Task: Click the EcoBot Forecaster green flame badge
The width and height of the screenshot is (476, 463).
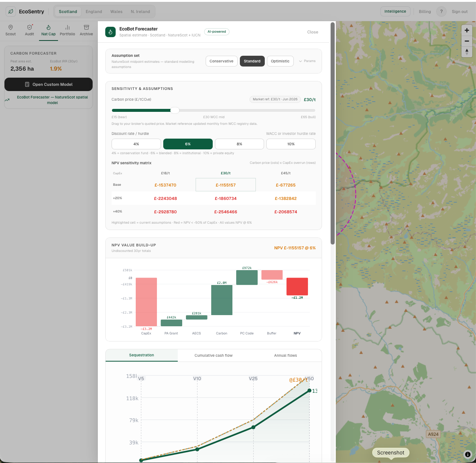Action: pos(110,32)
